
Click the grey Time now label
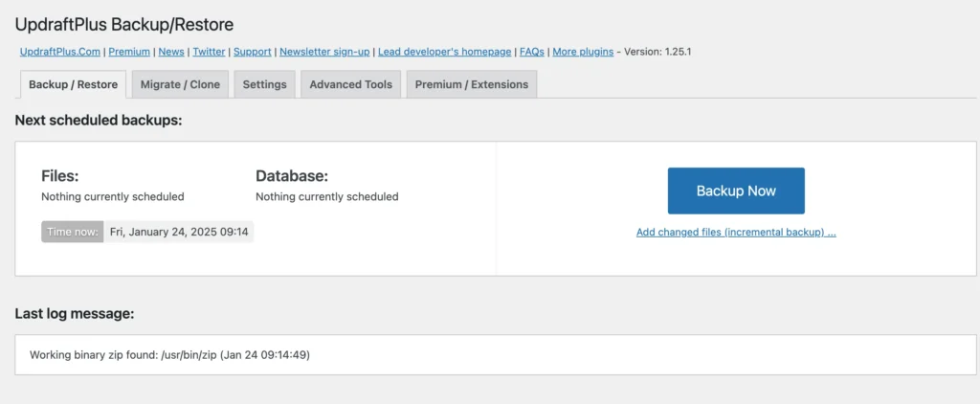[x=72, y=232]
